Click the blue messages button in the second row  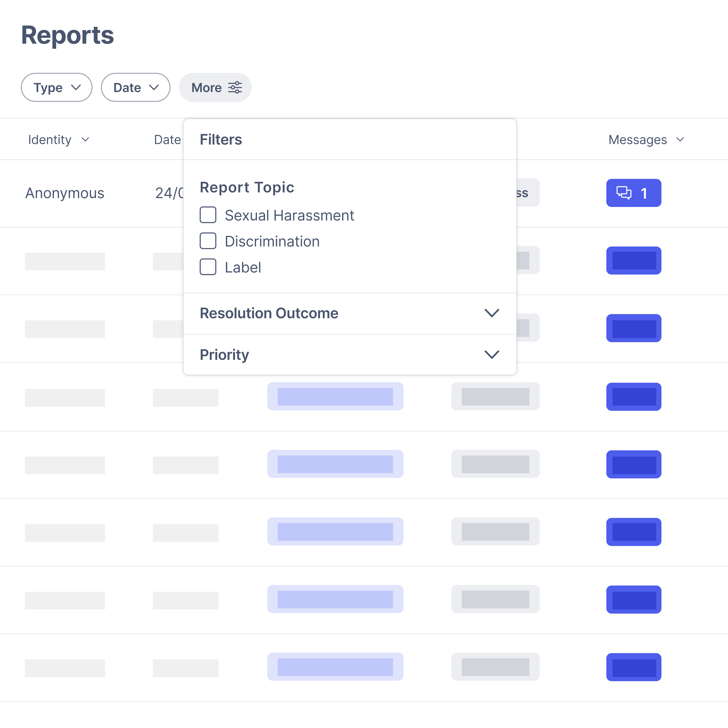(x=634, y=260)
